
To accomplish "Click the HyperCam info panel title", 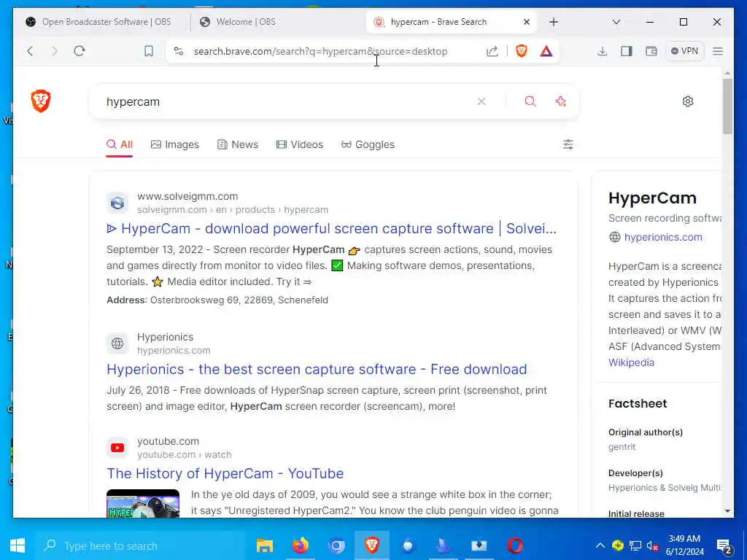I will click(652, 198).
